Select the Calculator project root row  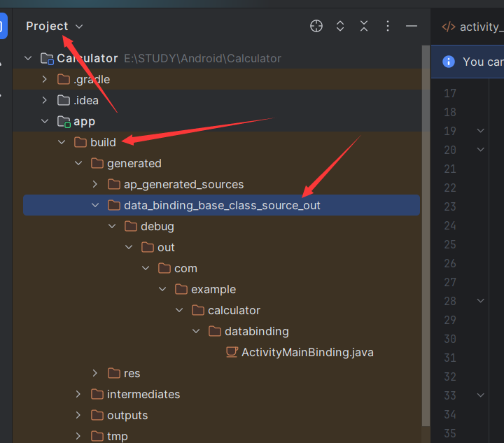point(221,58)
